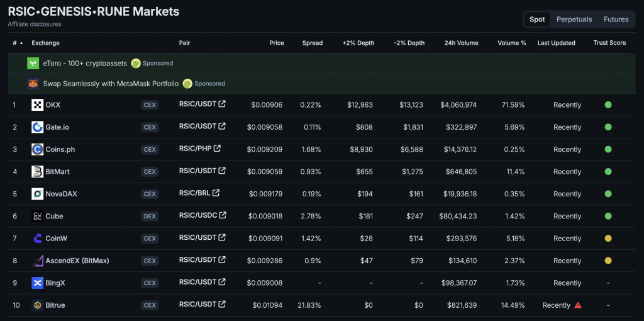Click the Coins.ph logo icon
This screenshot has height=321, width=644.
37,150
